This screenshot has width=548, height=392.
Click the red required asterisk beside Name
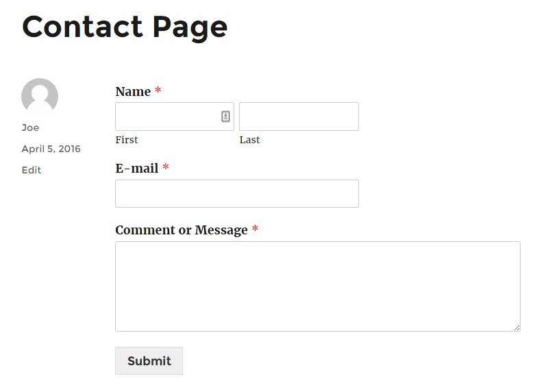(158, 90)
